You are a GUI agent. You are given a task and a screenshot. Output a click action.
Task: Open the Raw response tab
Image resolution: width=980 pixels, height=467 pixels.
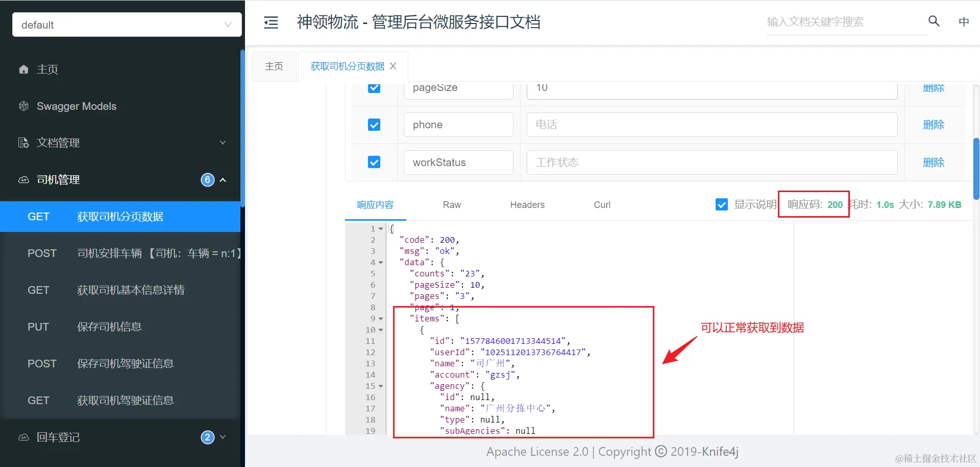[452, 204]
